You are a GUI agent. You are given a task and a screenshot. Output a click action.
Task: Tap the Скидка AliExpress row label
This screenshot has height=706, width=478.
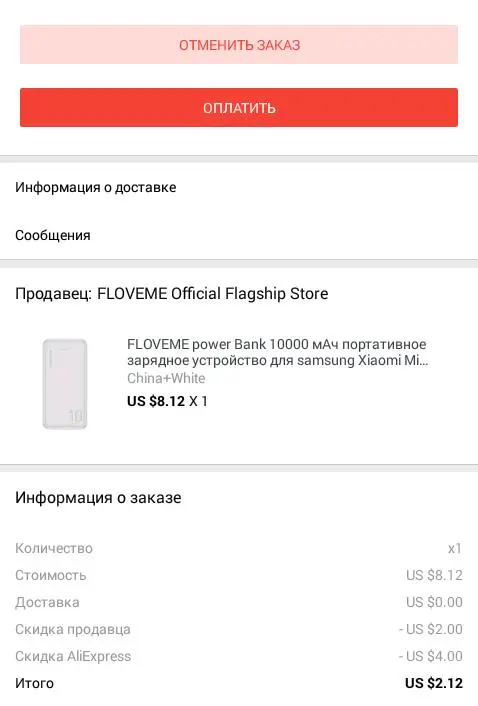[73, 656]
